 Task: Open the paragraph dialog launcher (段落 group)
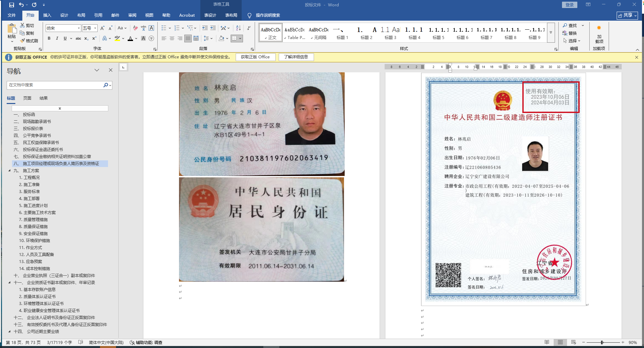pos(252,49)
